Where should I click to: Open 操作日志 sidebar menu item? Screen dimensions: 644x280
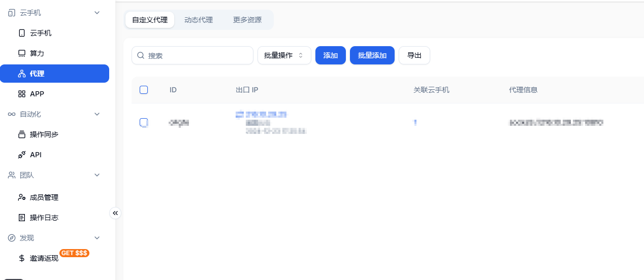click(x=54, y=218)
